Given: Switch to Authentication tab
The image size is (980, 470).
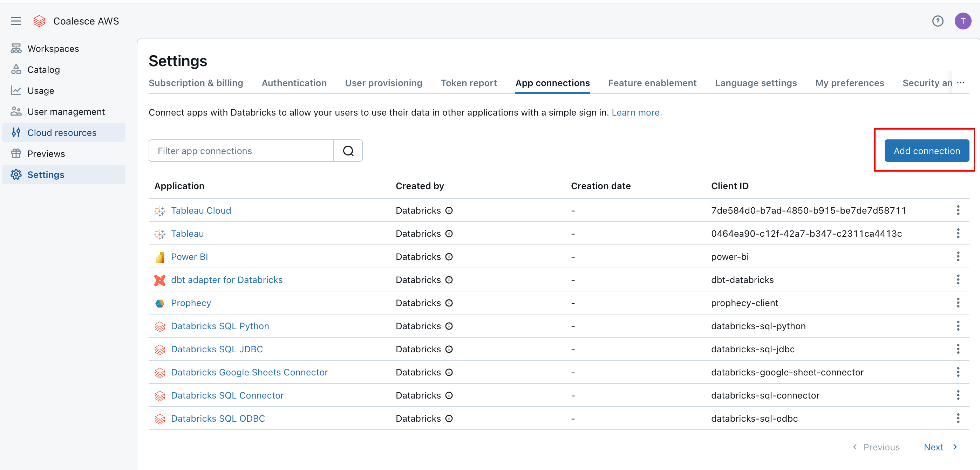Looking at the screenshot, I should [x=294, y=83].
